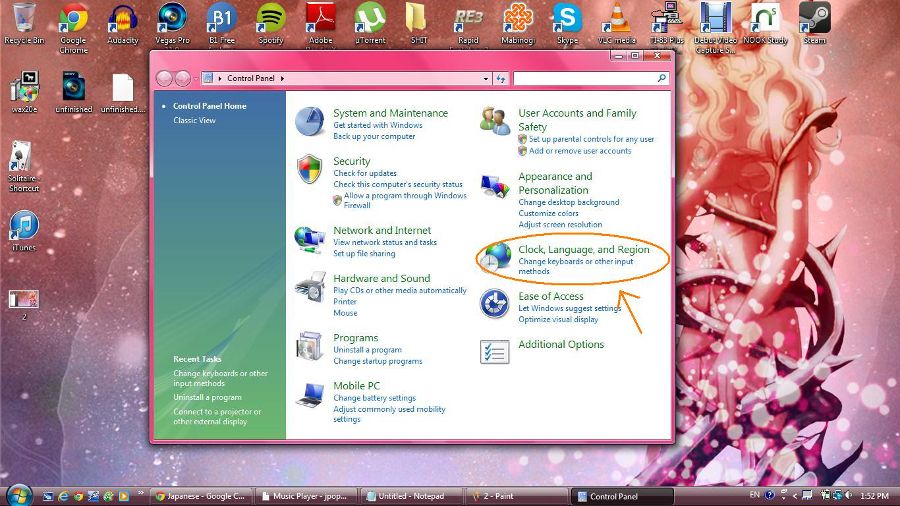Click the Mobile PC icon

310,394
